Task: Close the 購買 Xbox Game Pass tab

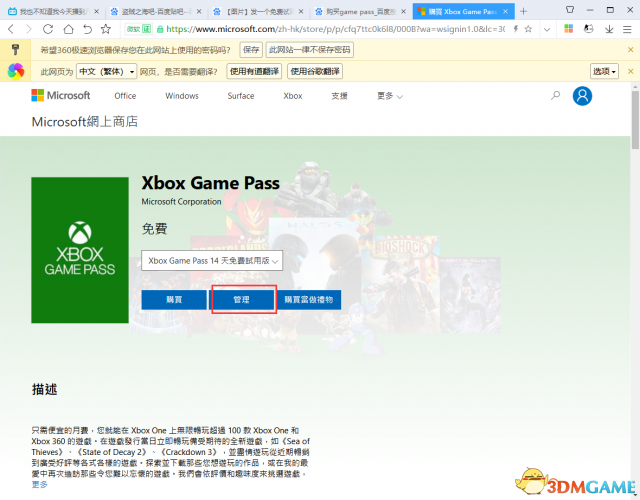Action: 505,11
